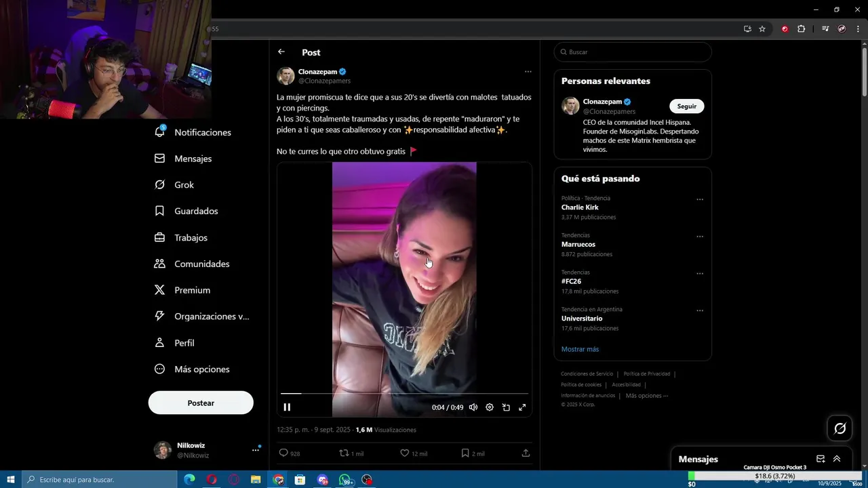Open Perfil in the sidebar
Viewport: 868px width, 488px height.
pyautogui.click(x=184, y=343)
